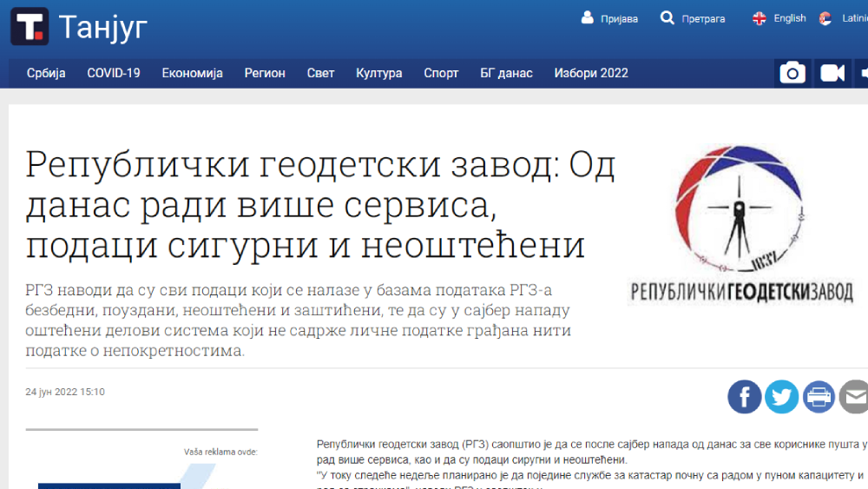
Task: Click the Републички геодетски завод logo image
Action: click(x=740, y=224)
